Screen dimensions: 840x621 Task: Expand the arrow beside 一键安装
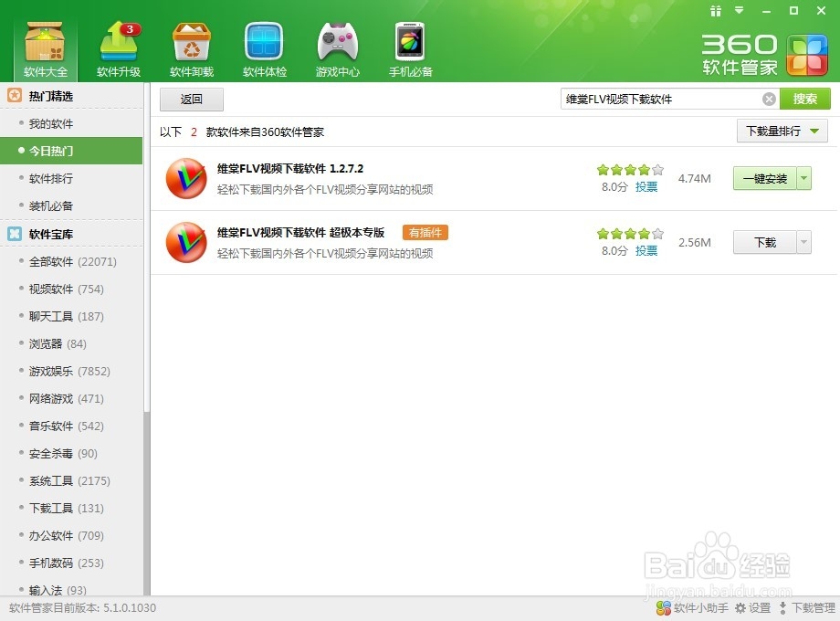(804, 178)
